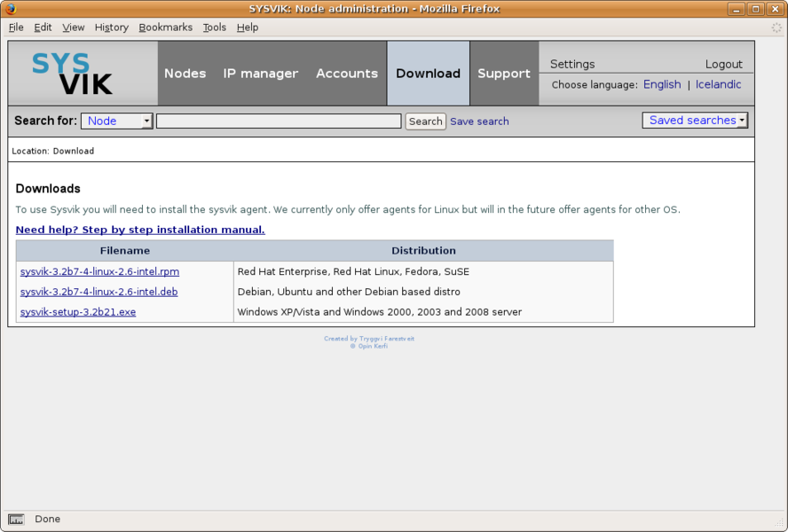Open the Settings link
Image resolution: width=788 pixels, height=532 pixels.
572,64
